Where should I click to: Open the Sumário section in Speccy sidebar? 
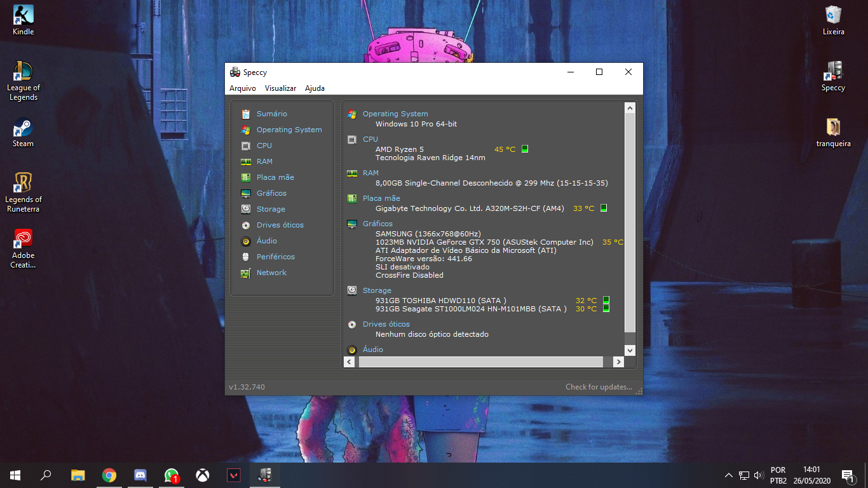[x=271, y=114]
